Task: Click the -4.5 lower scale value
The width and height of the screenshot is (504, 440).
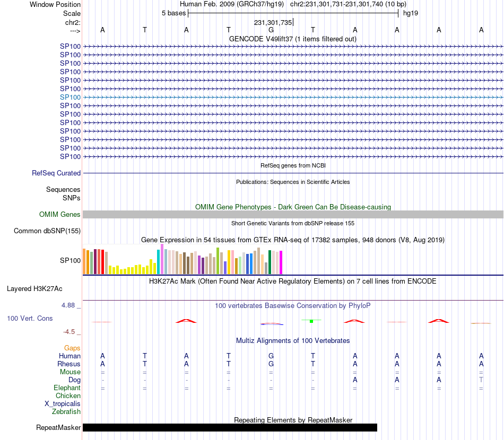Action: tap(69, 331)
